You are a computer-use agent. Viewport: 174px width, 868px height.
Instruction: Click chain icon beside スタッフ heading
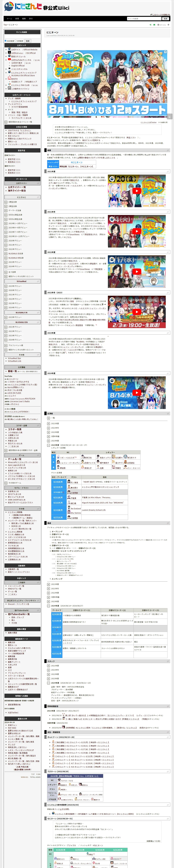[x=168, y=661]
